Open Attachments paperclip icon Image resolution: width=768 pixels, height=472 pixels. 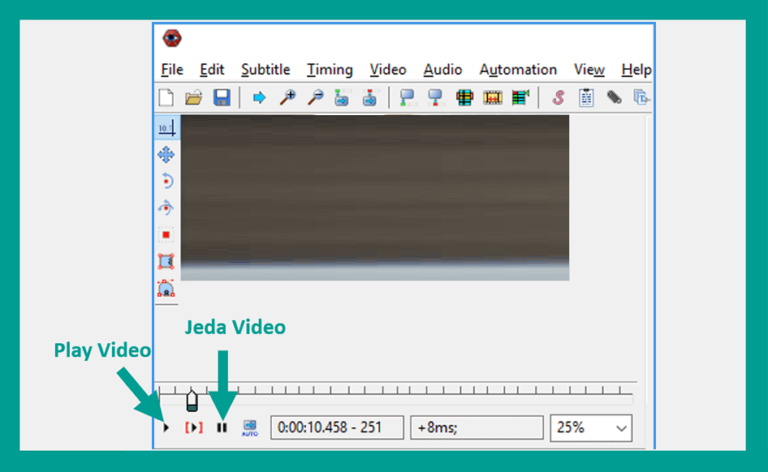(614, 97)
